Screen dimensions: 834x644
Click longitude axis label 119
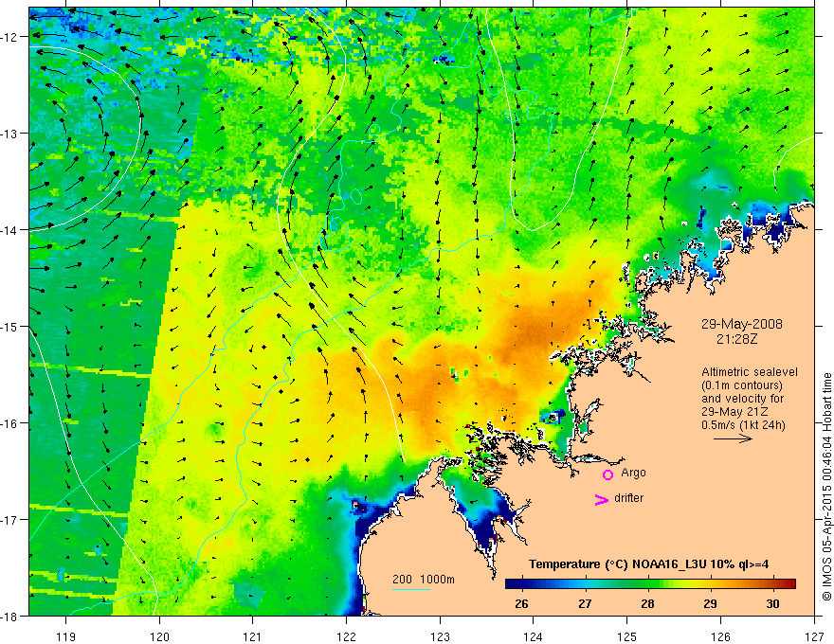click(x=66, y=636)
